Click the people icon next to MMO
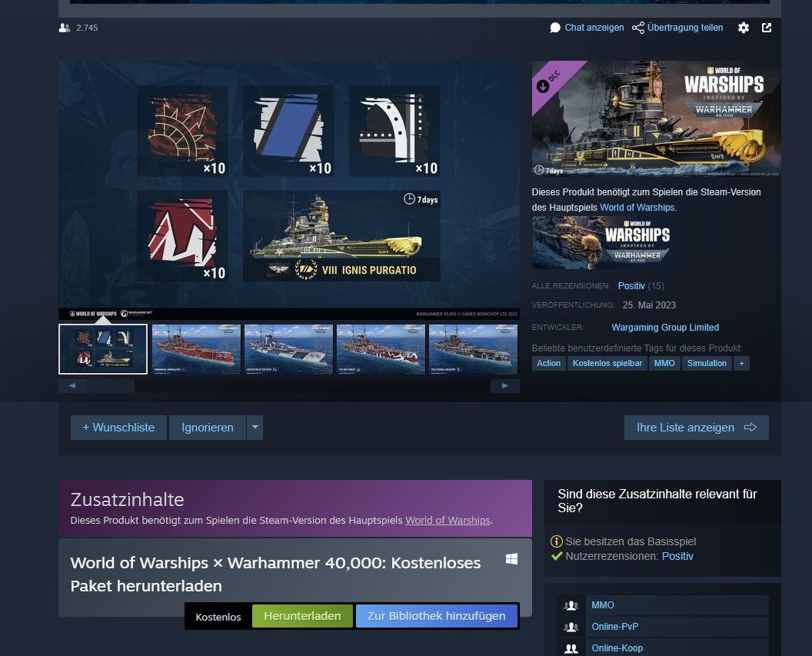The image size is (812, 656). click(571, 605)
